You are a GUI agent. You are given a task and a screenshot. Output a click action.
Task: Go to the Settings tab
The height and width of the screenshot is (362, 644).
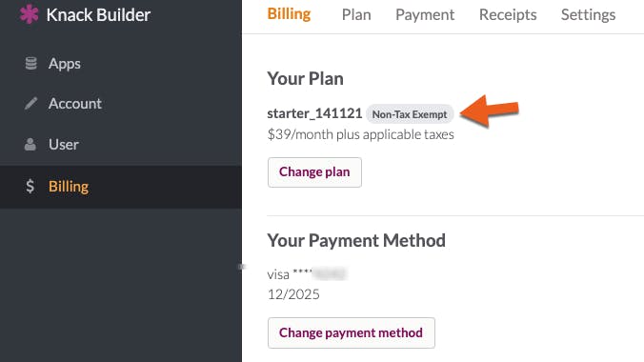pos(588,15)
